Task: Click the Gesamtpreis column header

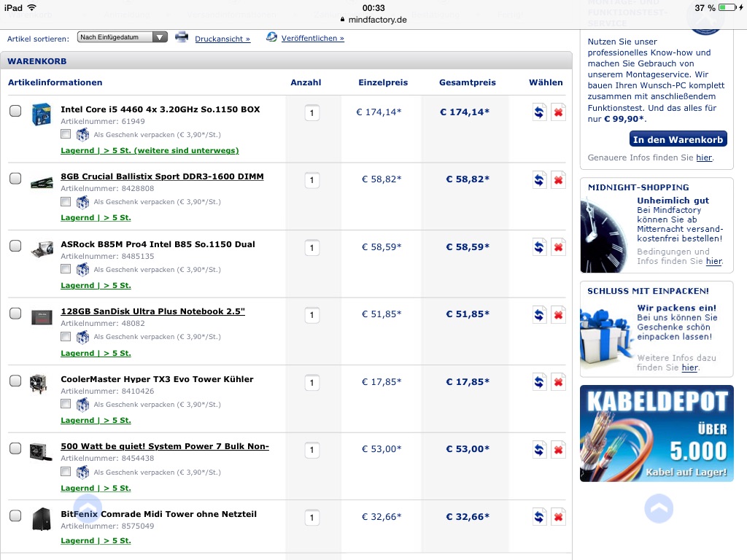Action: pyautogui.click(x=468, y=82)
